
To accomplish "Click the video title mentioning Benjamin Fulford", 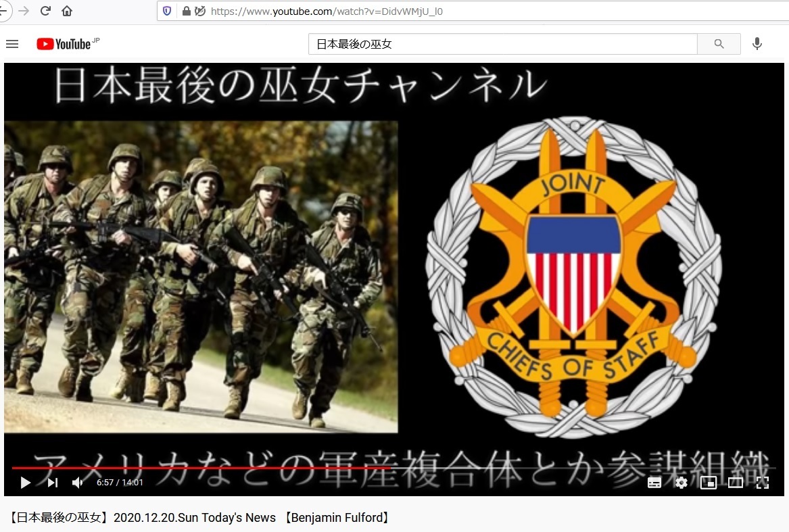I will (199, 517).
